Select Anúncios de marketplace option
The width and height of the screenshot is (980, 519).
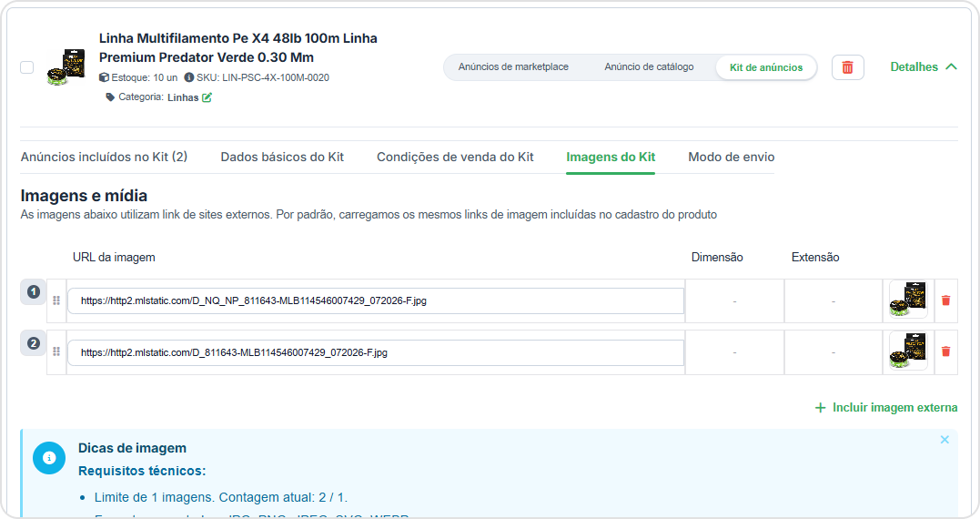513,66
